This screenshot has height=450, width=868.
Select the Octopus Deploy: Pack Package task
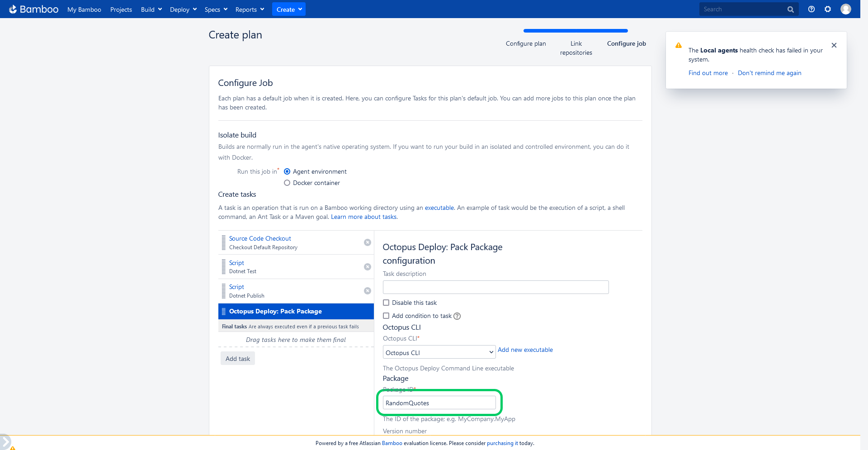296,312
